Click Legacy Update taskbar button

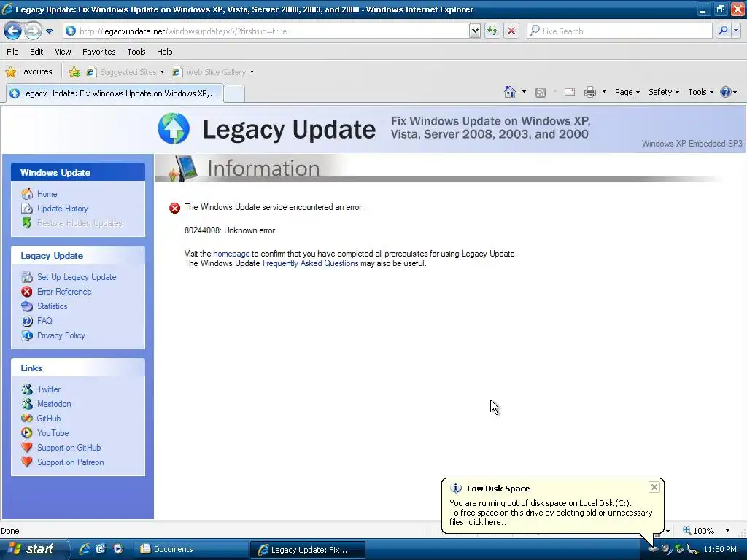307,550
